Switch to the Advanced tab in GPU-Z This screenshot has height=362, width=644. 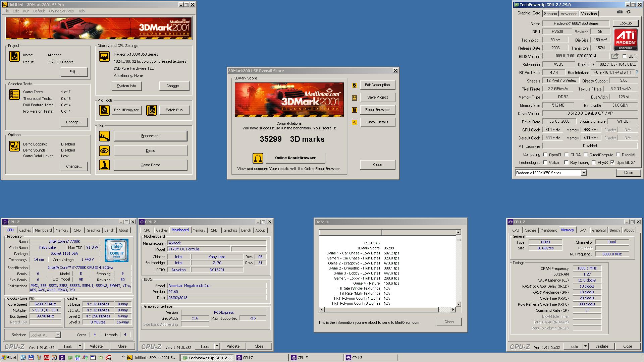pyautogui.click(x=569, y=14)
